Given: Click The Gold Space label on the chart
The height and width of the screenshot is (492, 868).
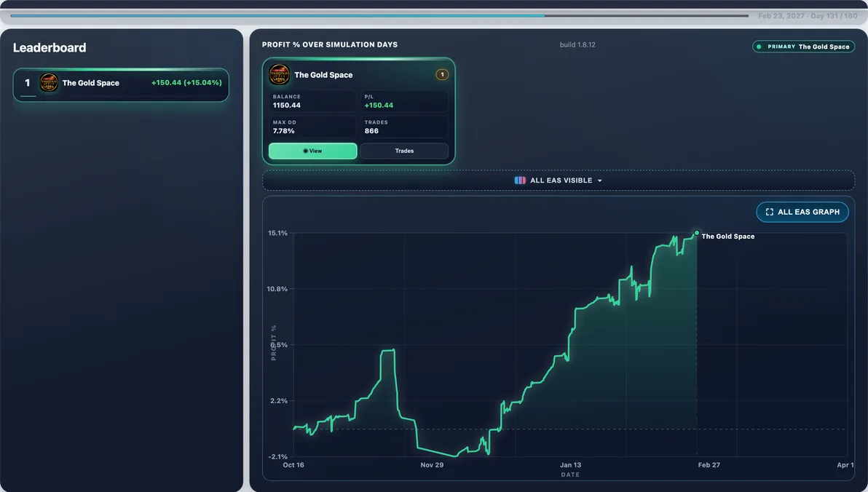Looking at the screenshot, I should coord(727,237).
